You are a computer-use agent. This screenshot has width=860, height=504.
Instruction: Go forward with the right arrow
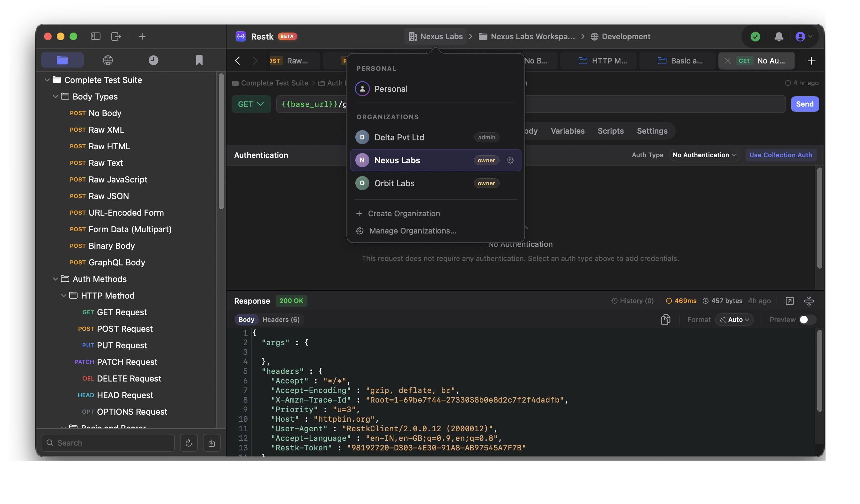tap(255, 61)
